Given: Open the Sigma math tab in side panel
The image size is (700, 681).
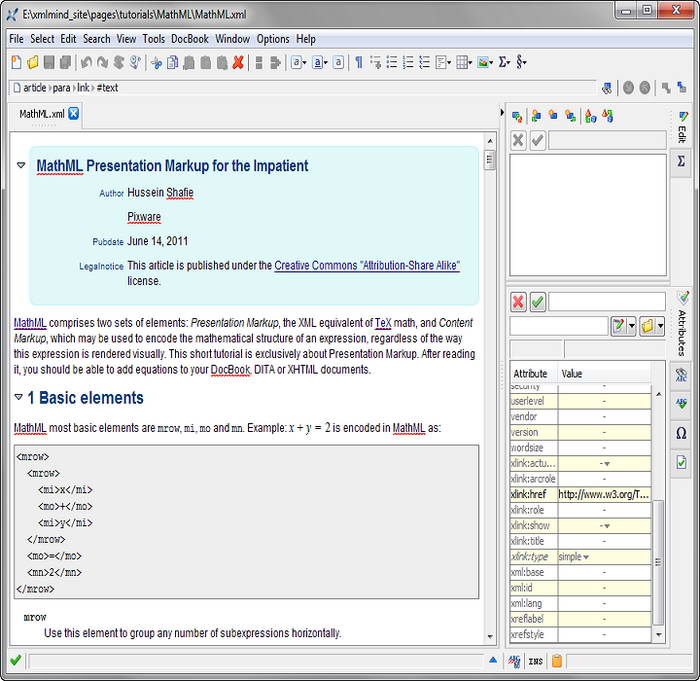Looking at the screenshot, I should [681, 161].
